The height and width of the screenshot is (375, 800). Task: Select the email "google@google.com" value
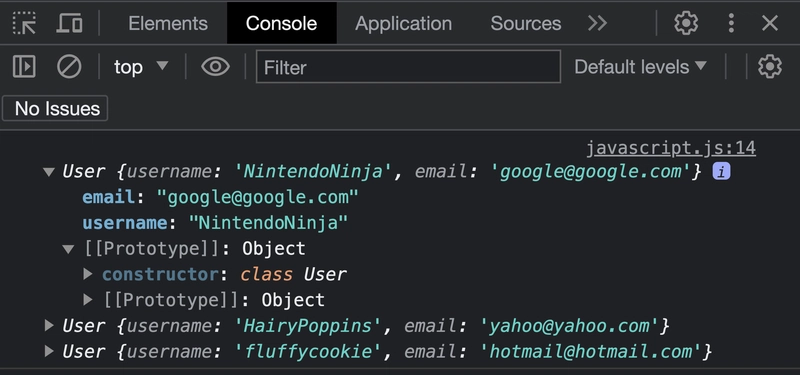point(258,197)
